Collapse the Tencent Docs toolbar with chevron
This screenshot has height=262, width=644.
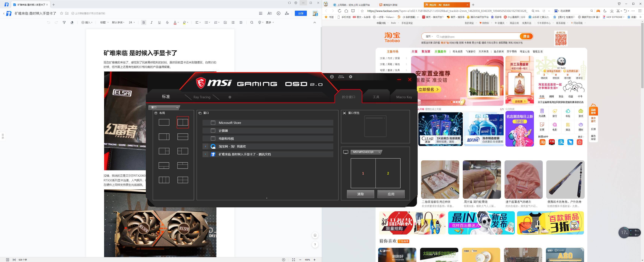click(315, 22)
